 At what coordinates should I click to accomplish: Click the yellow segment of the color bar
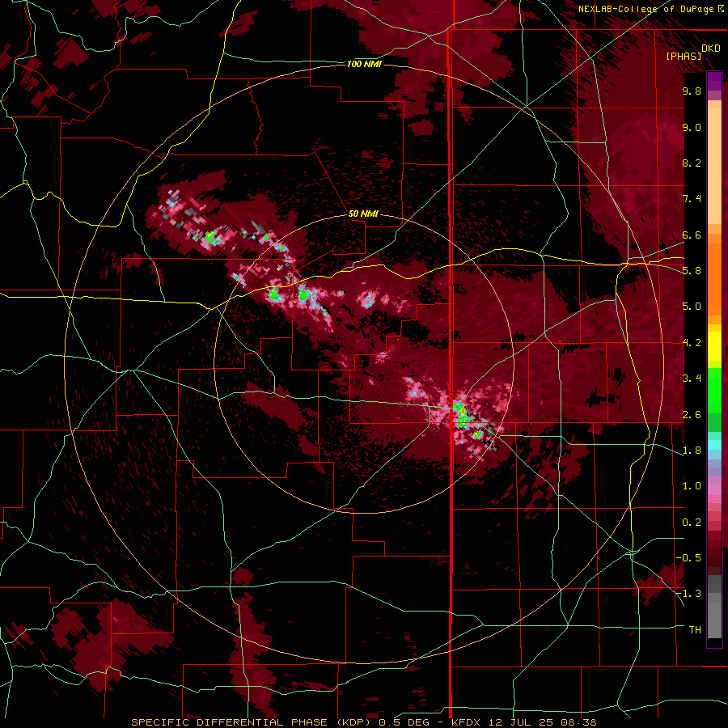(714, 346)
